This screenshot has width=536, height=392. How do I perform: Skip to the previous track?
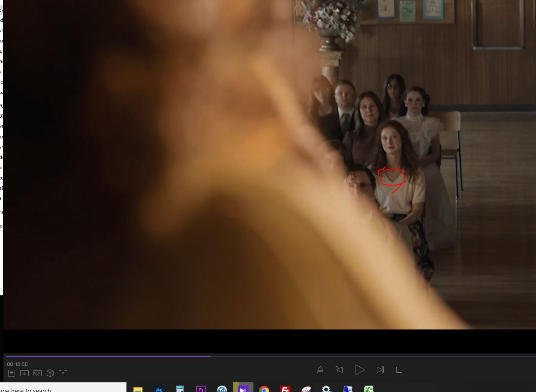[x=339, y=370]
